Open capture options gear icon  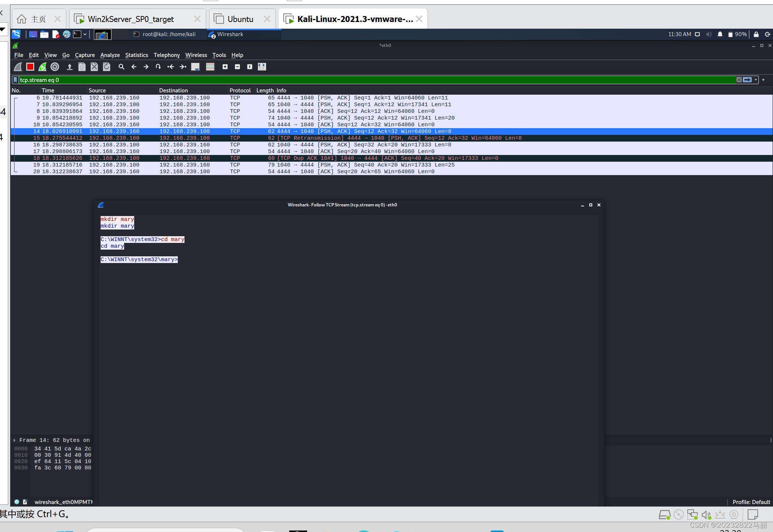coord(55,67)
